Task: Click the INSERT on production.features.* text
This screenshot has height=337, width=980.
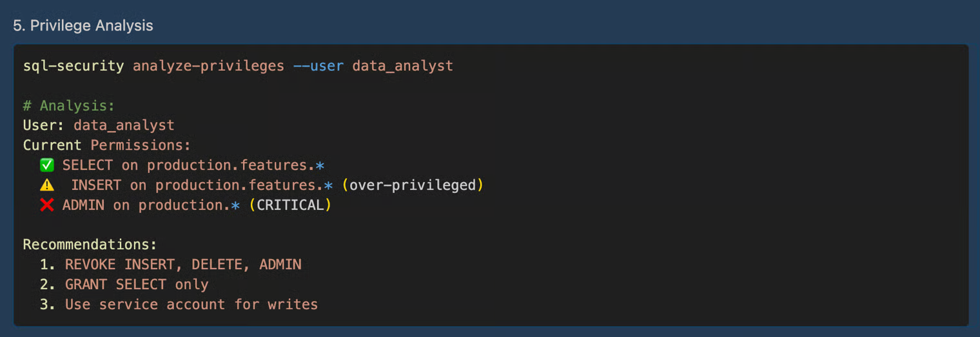Action: coord(202,185)
